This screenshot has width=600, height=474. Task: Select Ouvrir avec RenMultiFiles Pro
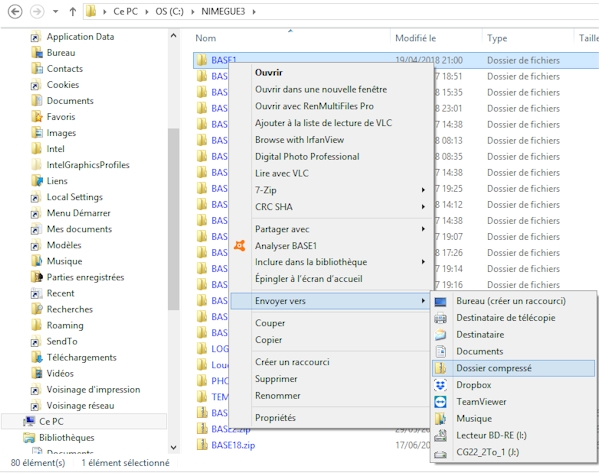[314, 106]
